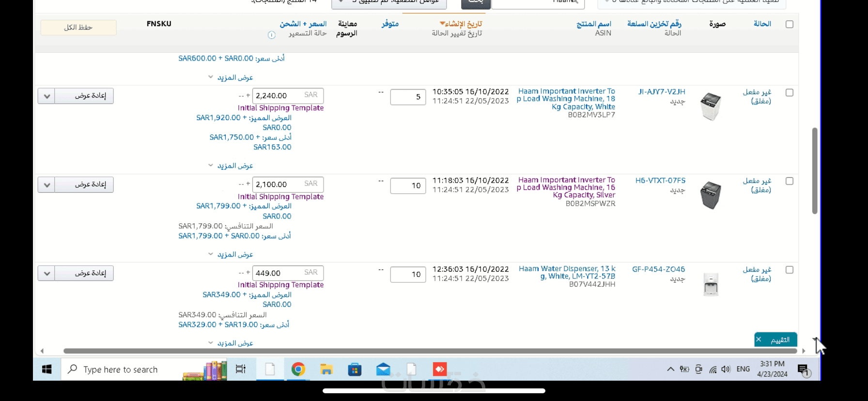Close the التقييم feedback widget
868x401 pixels.
(759, 339)
